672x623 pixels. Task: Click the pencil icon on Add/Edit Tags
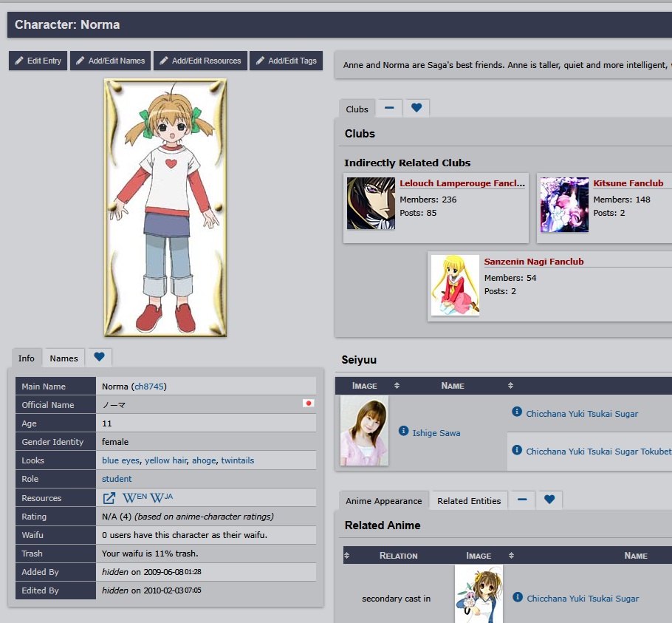coord(260,61)
